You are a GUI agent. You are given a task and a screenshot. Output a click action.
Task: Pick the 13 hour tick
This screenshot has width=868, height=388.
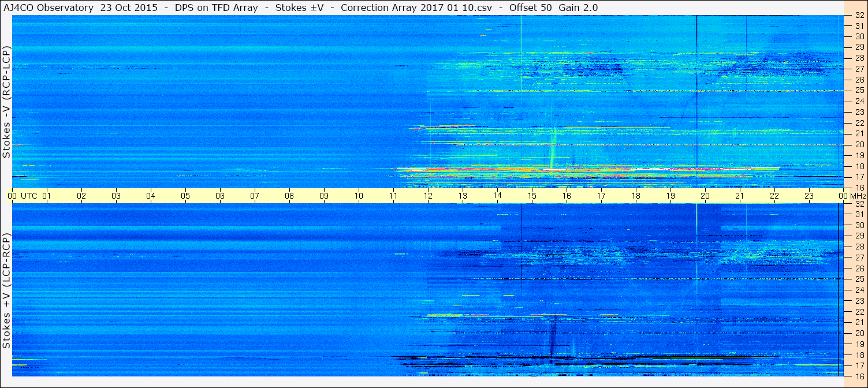463,196
